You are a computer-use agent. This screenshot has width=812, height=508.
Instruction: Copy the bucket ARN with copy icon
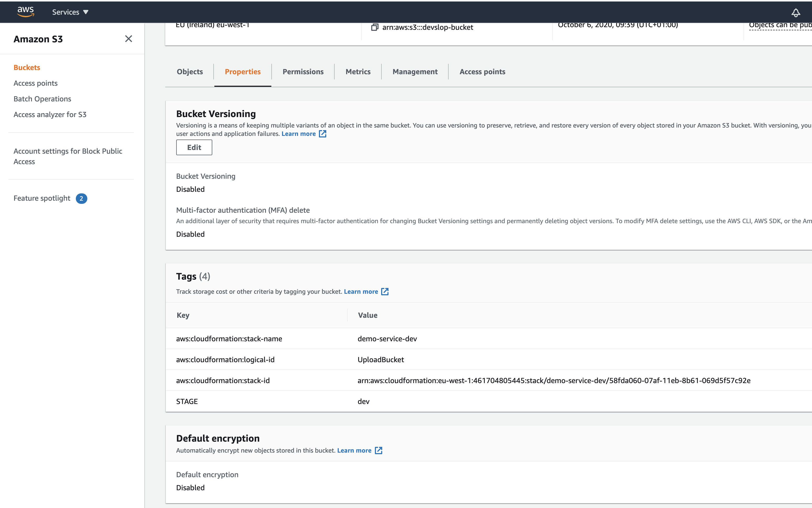point(374,27)
